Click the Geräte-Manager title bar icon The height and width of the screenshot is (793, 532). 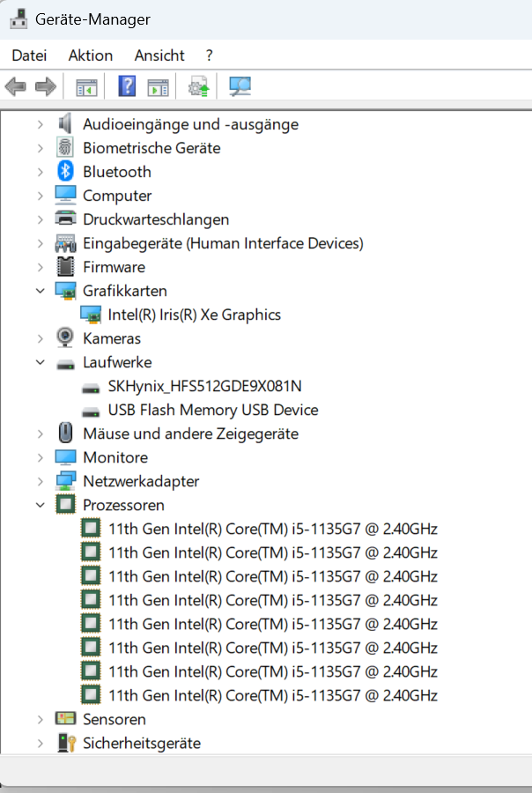point(18,19)
